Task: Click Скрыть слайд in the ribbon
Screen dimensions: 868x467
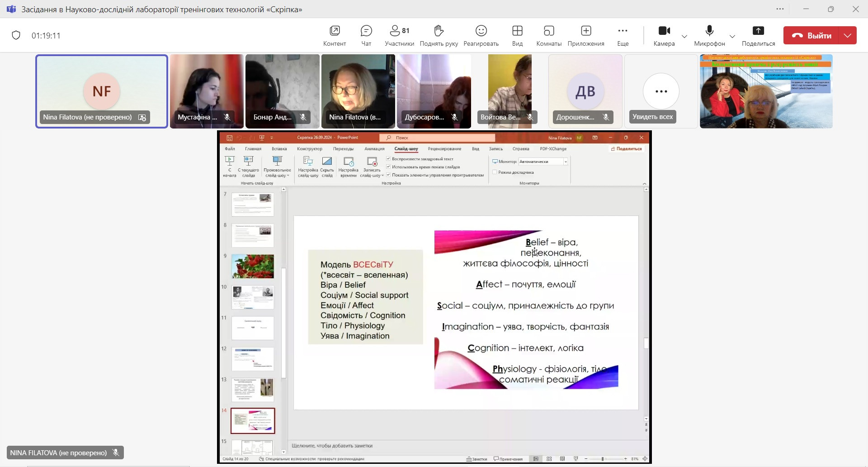Action: point(327,167)
